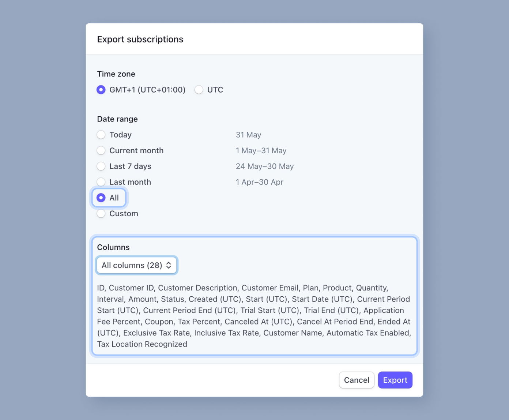
Task: Choose the Current month date range
Action: [x=101, y=150]
